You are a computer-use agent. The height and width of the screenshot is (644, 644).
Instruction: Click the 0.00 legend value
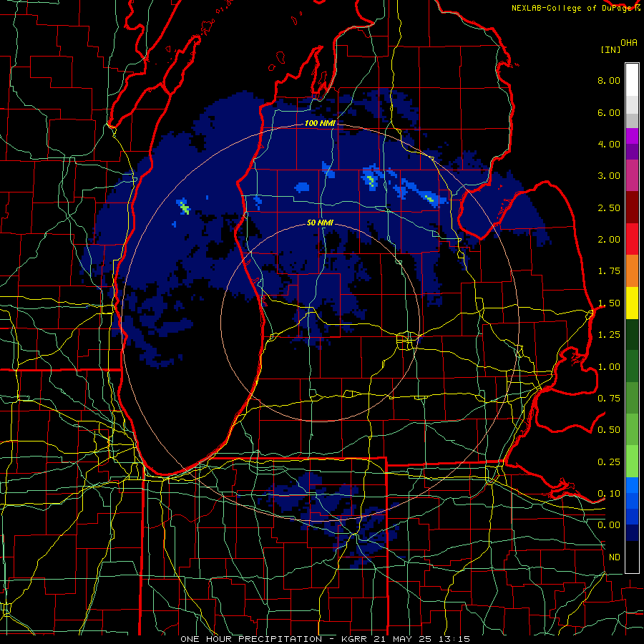click(x=609, y=525)
